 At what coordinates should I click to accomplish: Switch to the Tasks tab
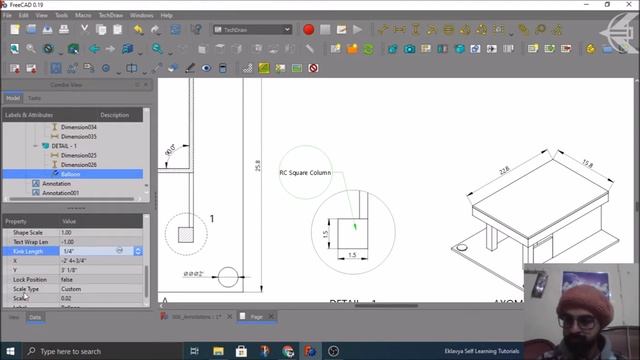tap(34, 98)
